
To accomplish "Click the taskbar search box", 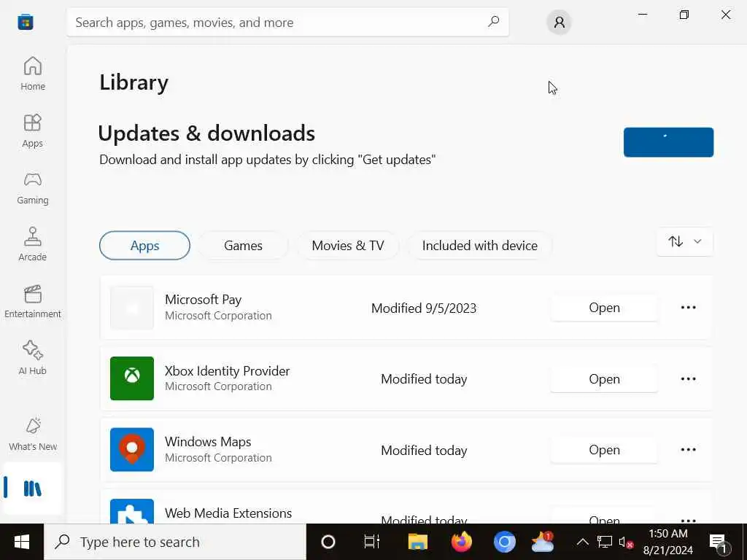I will pyautogui.click(x=175, y=542).
